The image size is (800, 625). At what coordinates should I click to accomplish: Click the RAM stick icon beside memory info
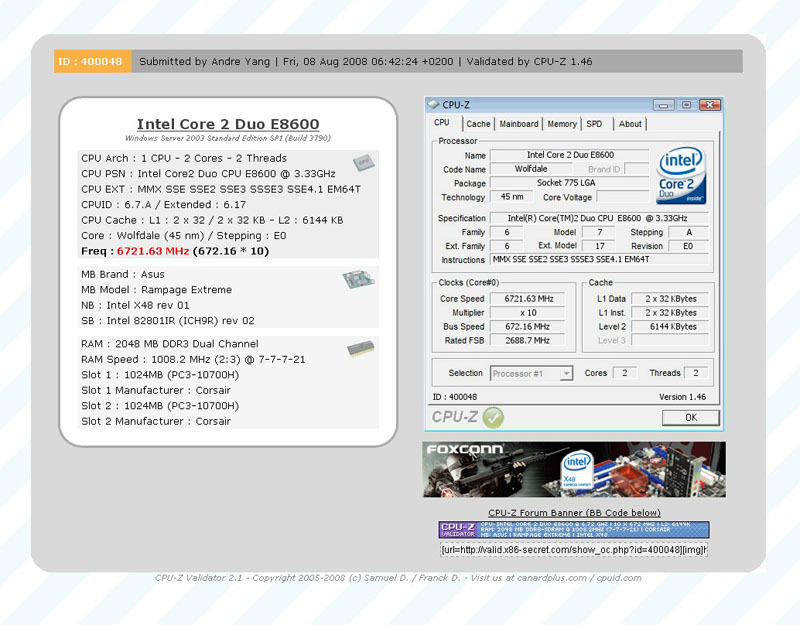tap(359, 349)
